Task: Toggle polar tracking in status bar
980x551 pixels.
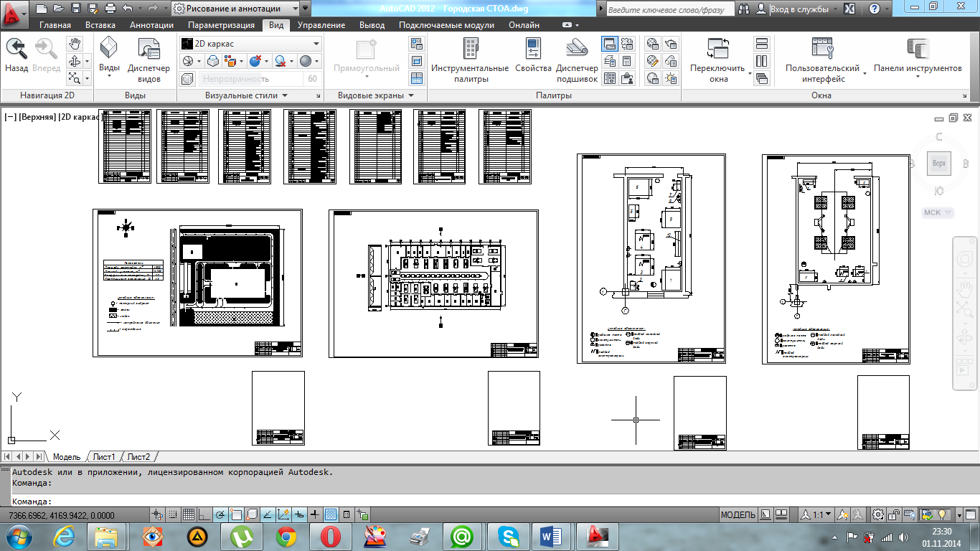Action: click(220, 515)
